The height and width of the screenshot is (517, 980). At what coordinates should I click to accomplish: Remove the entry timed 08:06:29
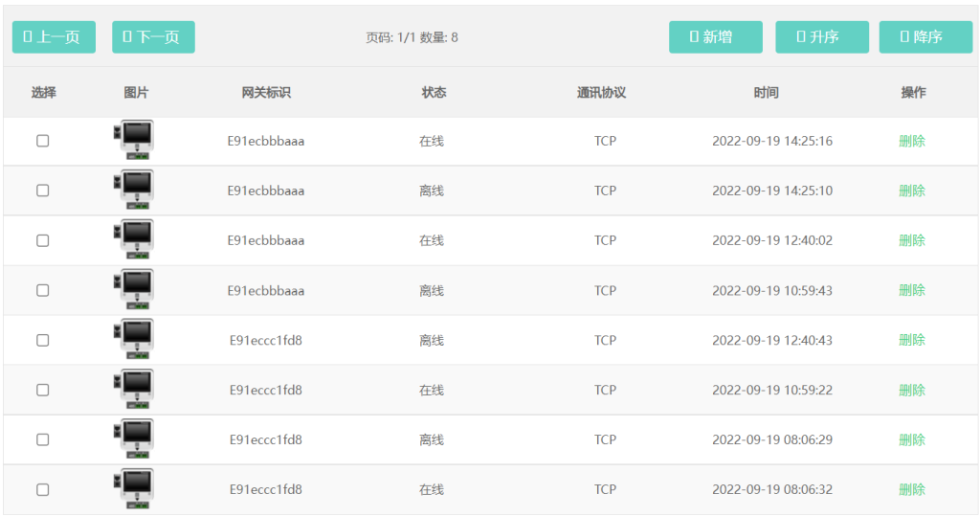tap(911, 439)
